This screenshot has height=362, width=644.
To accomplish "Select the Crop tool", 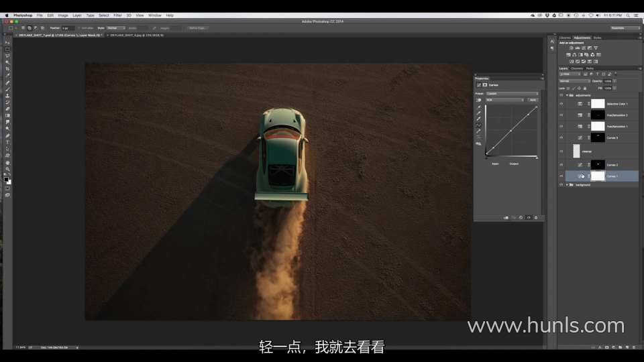I will click(x=7, y=68).
